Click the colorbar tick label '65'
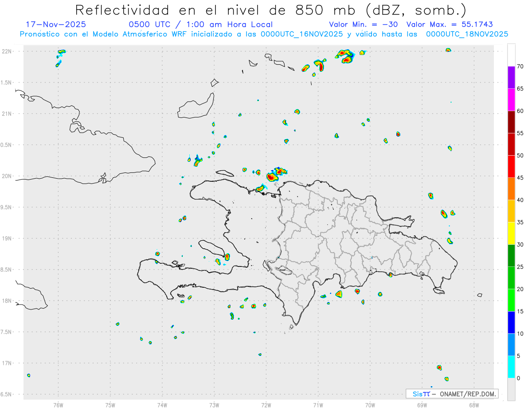The image size is (532, 411). click(520, 89)
